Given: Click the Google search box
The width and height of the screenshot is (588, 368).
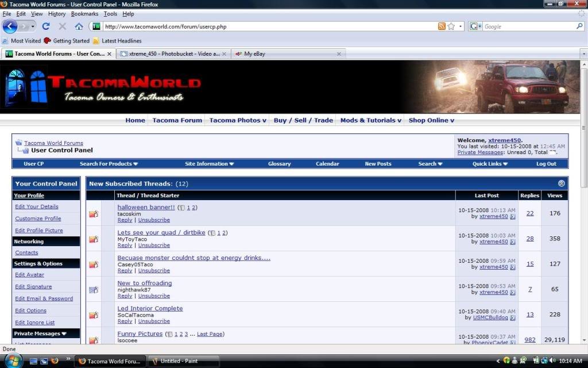Looking at the screenshot, I should coord(529,26).
